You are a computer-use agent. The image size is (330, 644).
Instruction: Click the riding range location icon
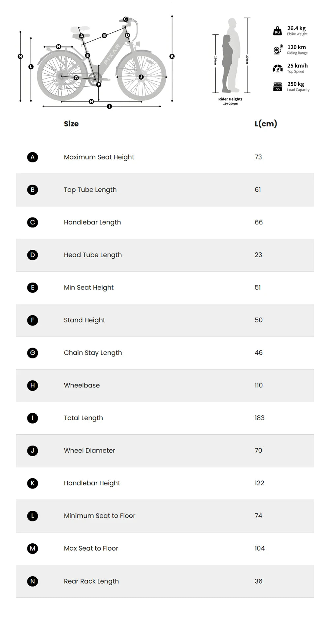[278, 50]
